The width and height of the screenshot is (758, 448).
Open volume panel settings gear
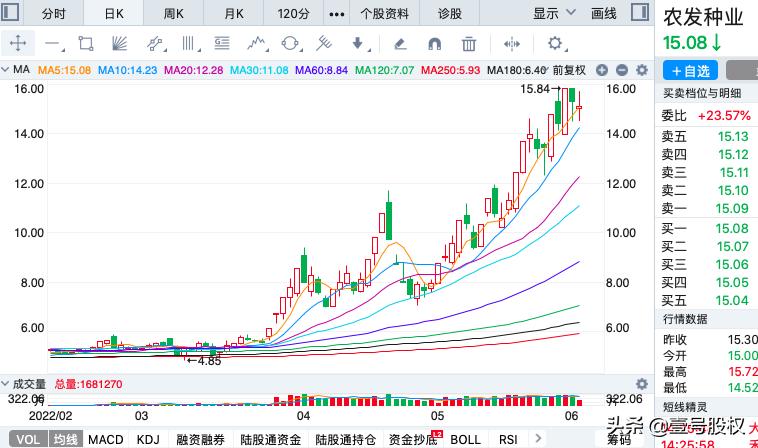[642, 384]
